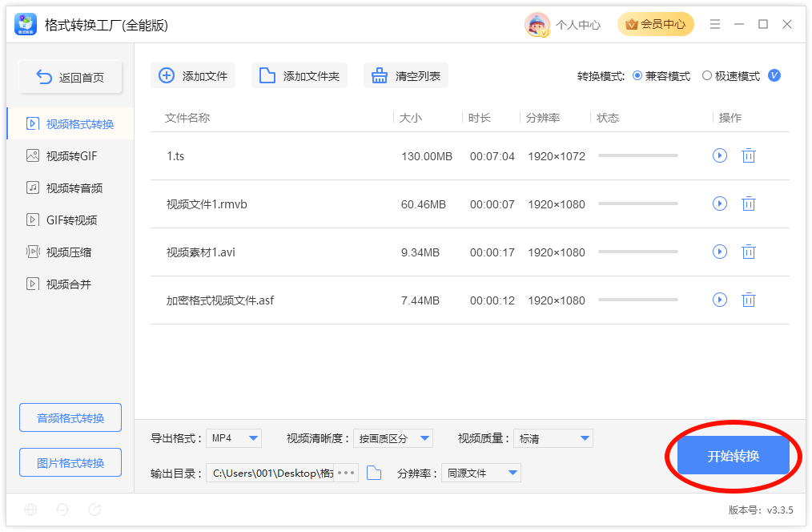Image resolution: width=812 pixels, height=532 pixels.
Task: Play preview of 1.ts file
Action: tap(719, 155)
